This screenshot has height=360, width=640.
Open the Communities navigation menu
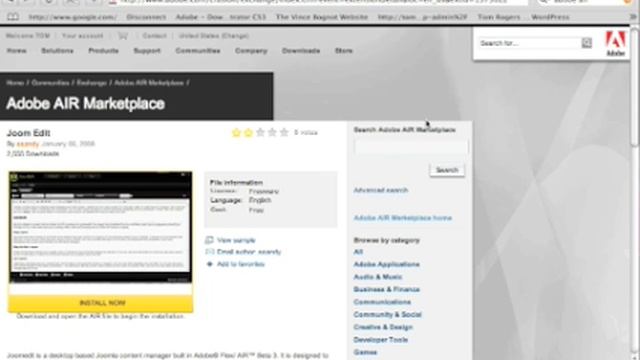[x=198, y=51]
